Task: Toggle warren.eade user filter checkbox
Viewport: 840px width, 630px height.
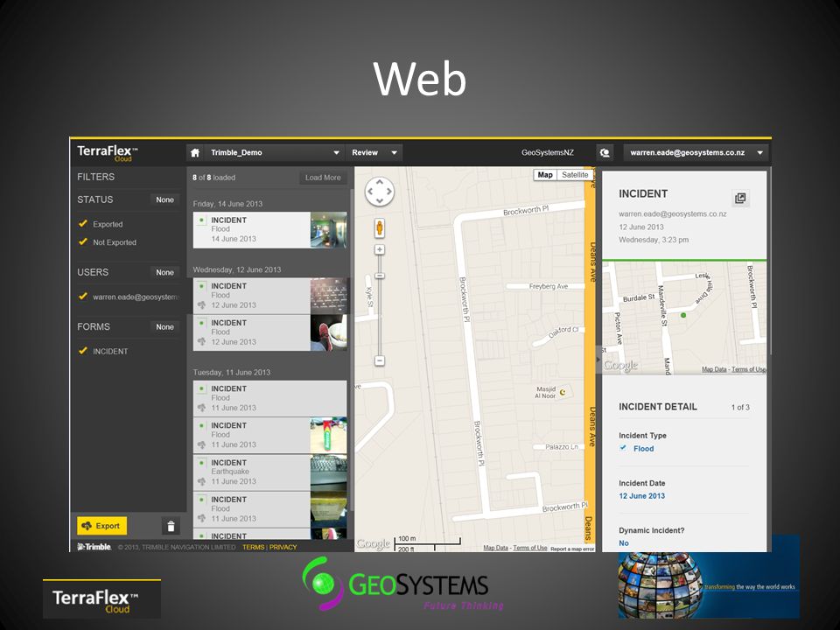Action: pos(83,297)
